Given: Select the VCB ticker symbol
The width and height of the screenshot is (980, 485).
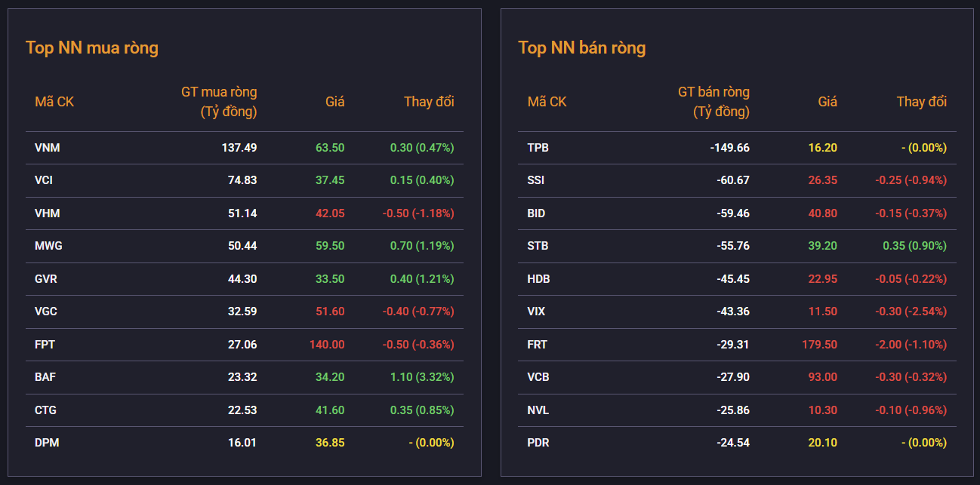Looking at the screenshot, I should tap(538, 377).
